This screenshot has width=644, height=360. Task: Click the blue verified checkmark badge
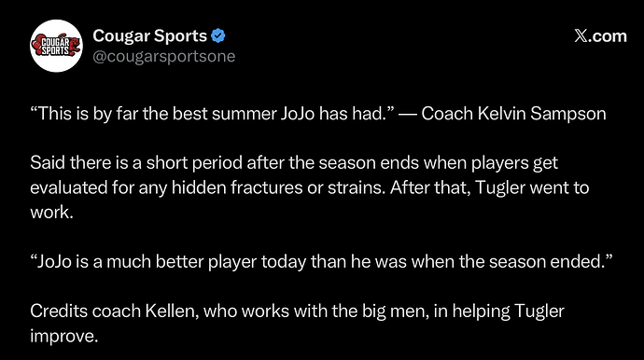[x=218, y=36]
